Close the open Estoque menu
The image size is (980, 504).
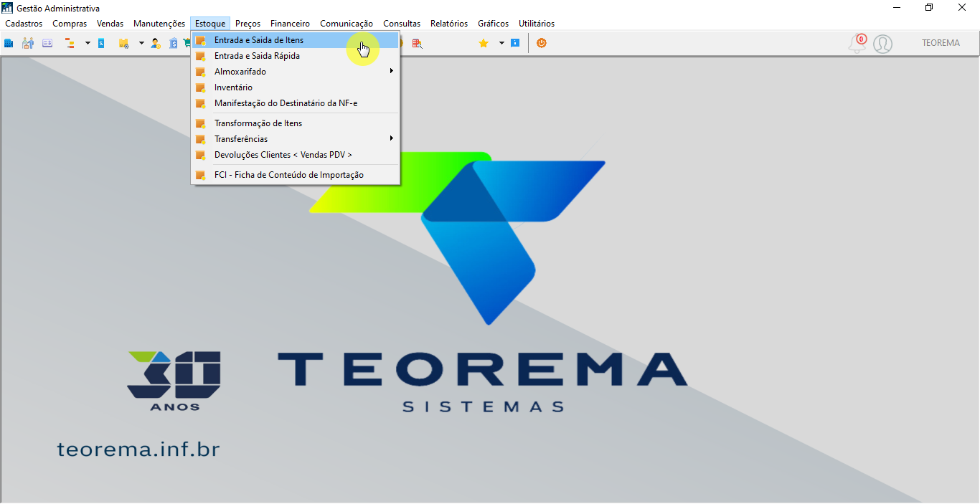click(x=210, y=24)
